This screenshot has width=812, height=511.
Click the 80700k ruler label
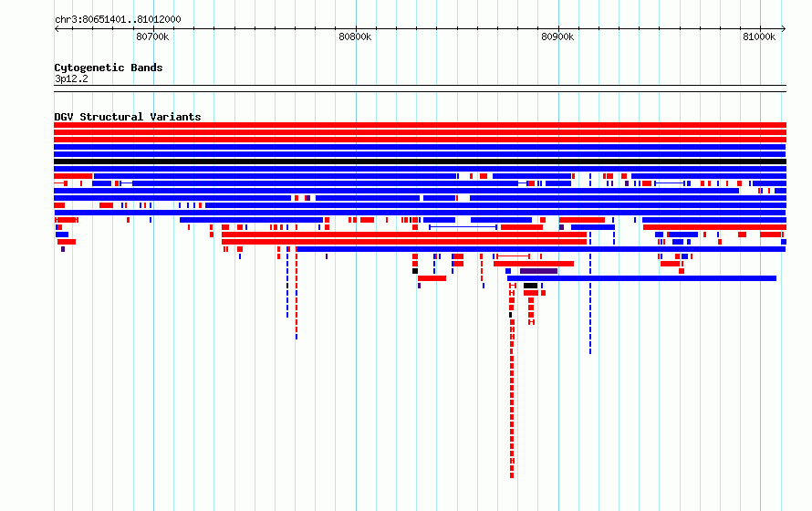(152, 36)
